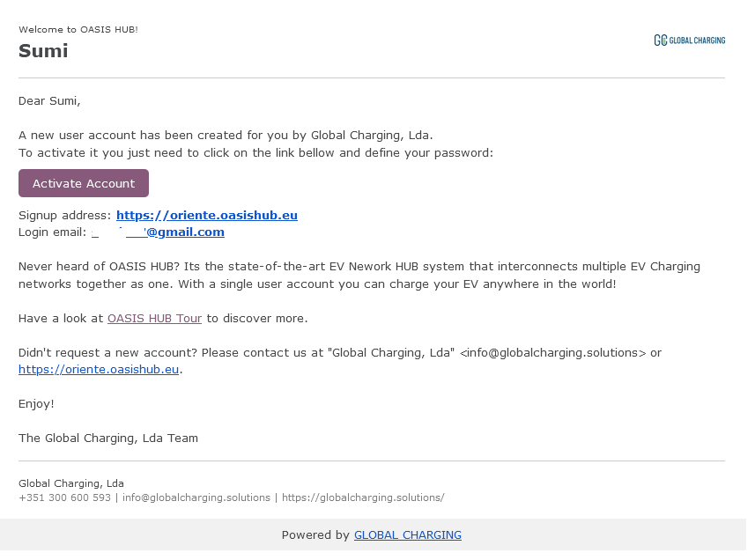Screen dimensions: 755x560
Task: Click the large Sumi heading
Action: (x=43, y=51)
